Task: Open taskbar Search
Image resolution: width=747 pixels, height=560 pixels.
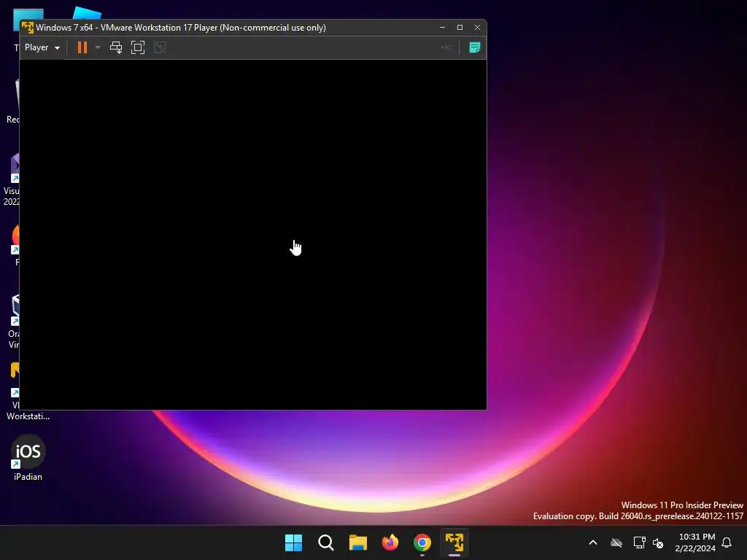Action: (x=326, y=542)
